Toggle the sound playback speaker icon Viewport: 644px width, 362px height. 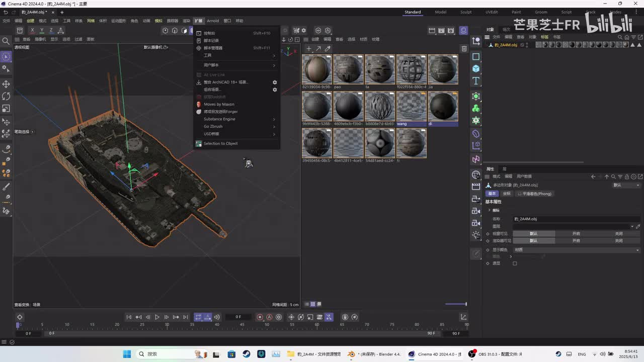(217, 317)
